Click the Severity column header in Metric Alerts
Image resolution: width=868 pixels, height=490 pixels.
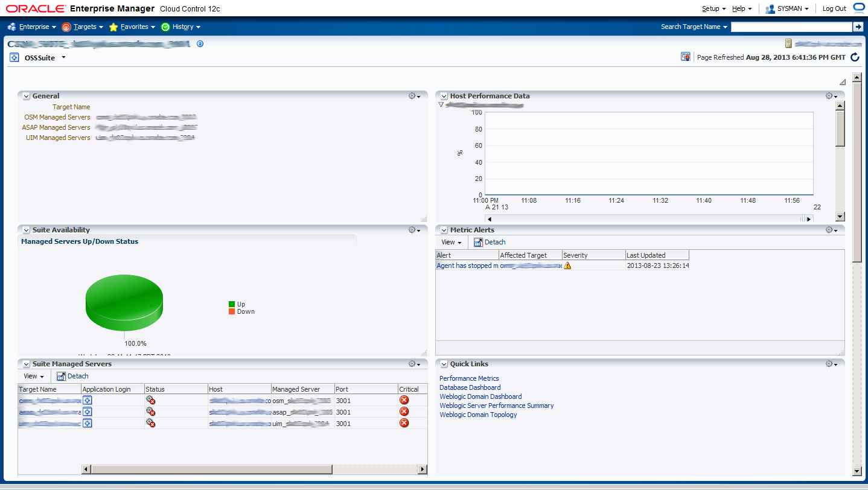[593, 255]
